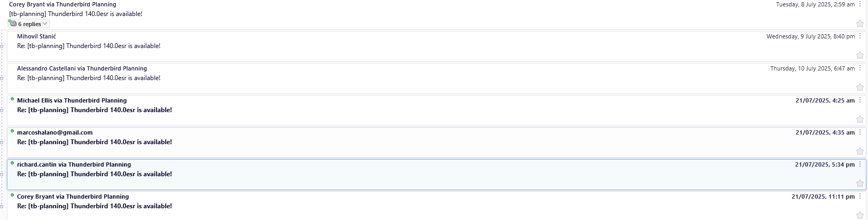Open more options menu for Michael Ellis message
The image size is (868, 220).
click(x=860, y=100)
